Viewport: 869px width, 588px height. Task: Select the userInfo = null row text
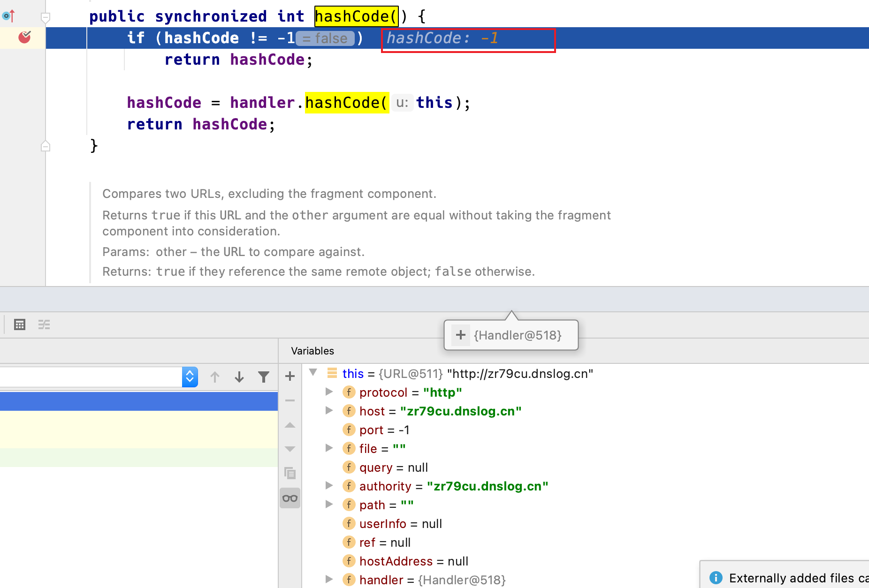(401, 524)
